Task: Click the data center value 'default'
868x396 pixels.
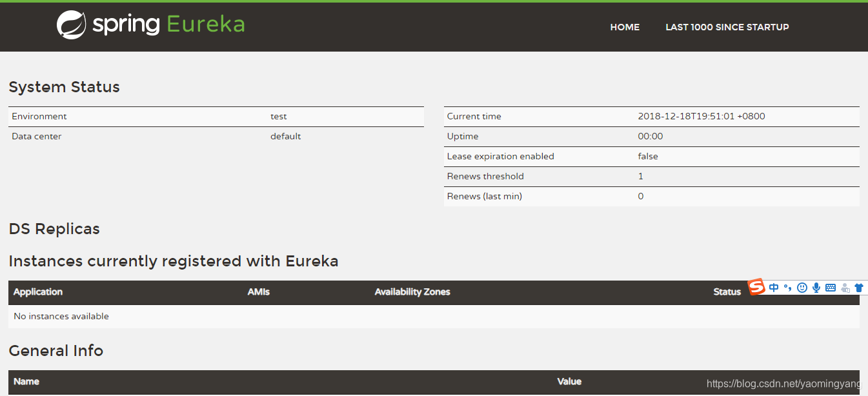Action: click(286, 136)
